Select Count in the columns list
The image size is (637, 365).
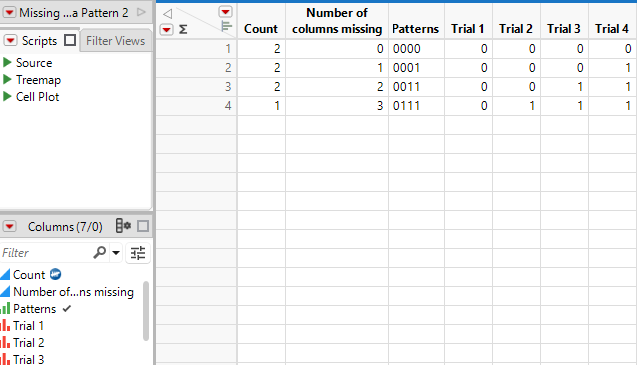coord(29,275)
